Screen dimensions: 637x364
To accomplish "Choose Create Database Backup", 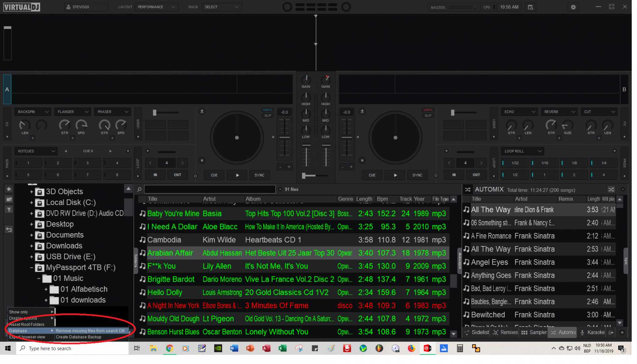I will (x=79, y=337).
